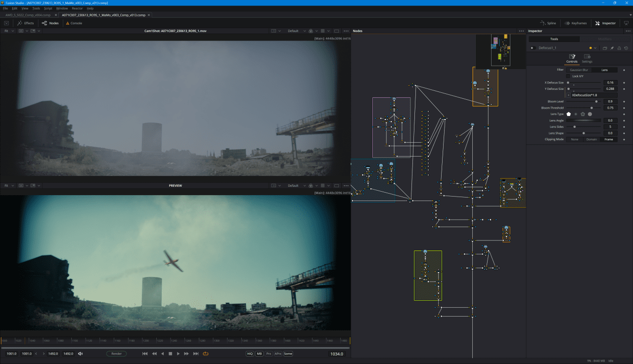The height and width of the screenshot is (364, 633).
Task: Lock the Defocus1_1 tool controls
Action: click(619, 48)
